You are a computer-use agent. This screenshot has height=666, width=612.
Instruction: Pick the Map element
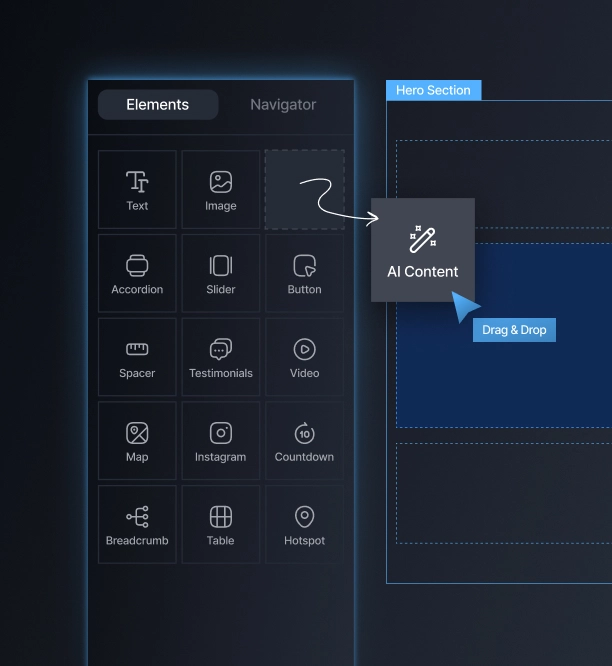click(x=137, y=441)
